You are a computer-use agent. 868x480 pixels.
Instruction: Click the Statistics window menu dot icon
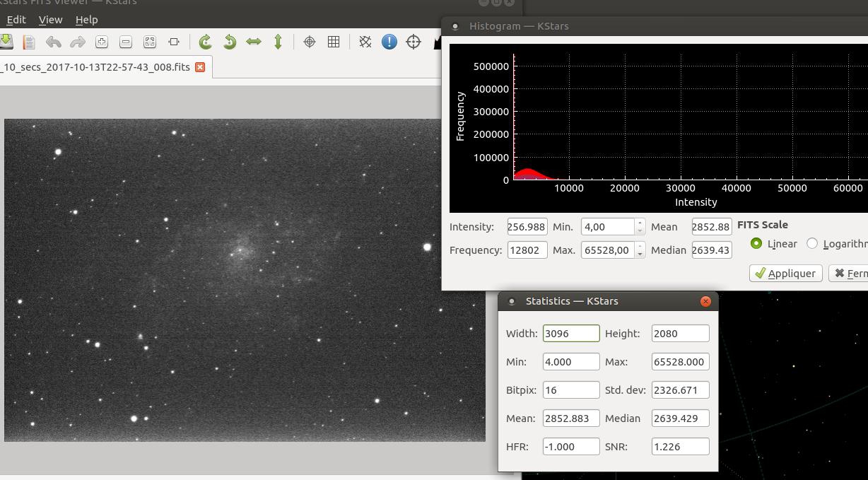512,301
